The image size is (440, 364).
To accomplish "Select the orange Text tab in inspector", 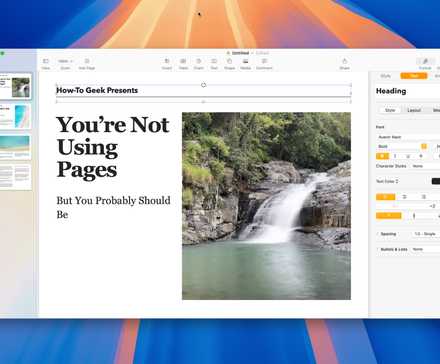I will [x=414, y=76].
